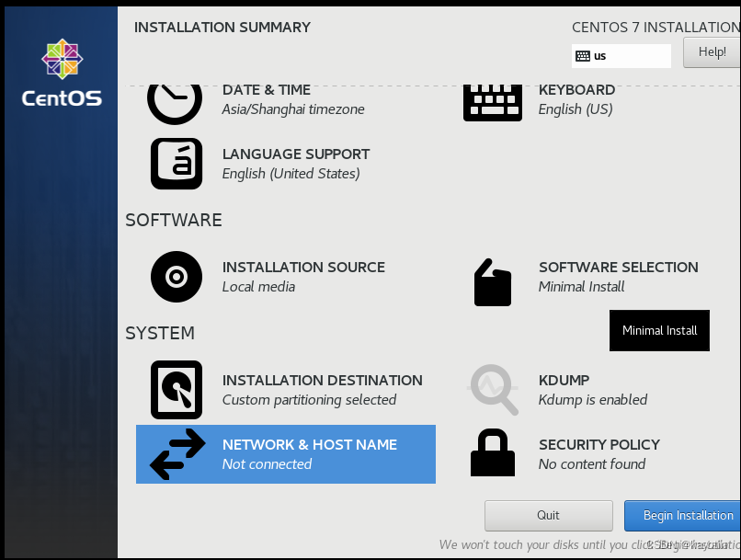741x560 pixels.
Task: Open Kdump magnifier icon
Action: [x=493, y=389]
